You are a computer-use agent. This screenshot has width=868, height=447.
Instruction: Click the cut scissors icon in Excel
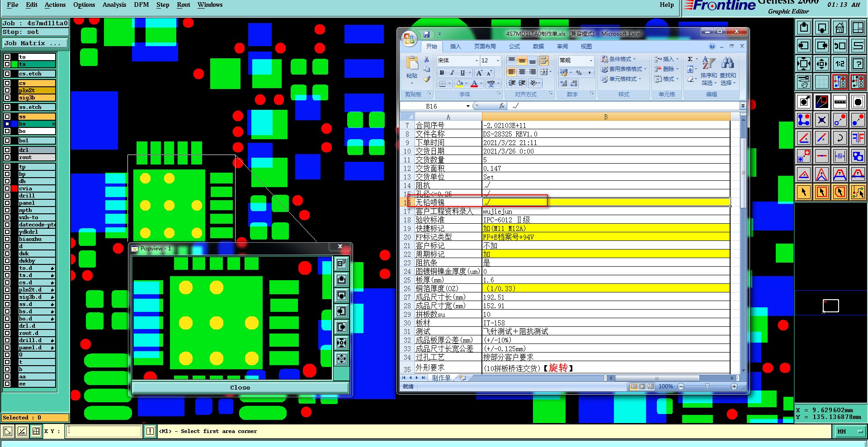[x=427, y=59]
